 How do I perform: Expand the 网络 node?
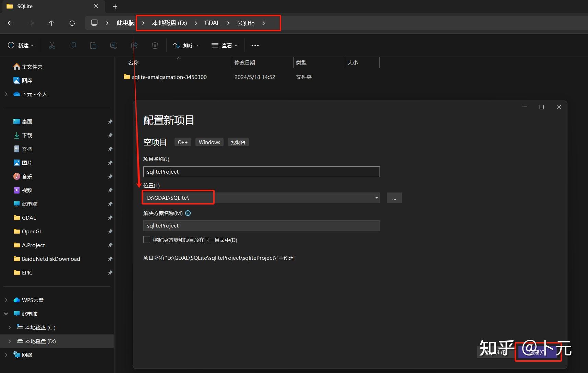click(x=6, y=355)
